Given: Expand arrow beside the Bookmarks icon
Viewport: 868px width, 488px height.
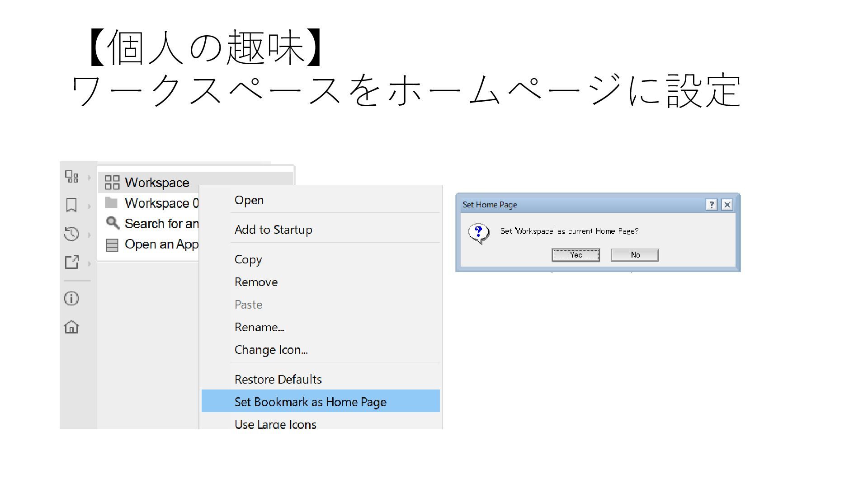Looking at the screenshot, I should 89,206.
